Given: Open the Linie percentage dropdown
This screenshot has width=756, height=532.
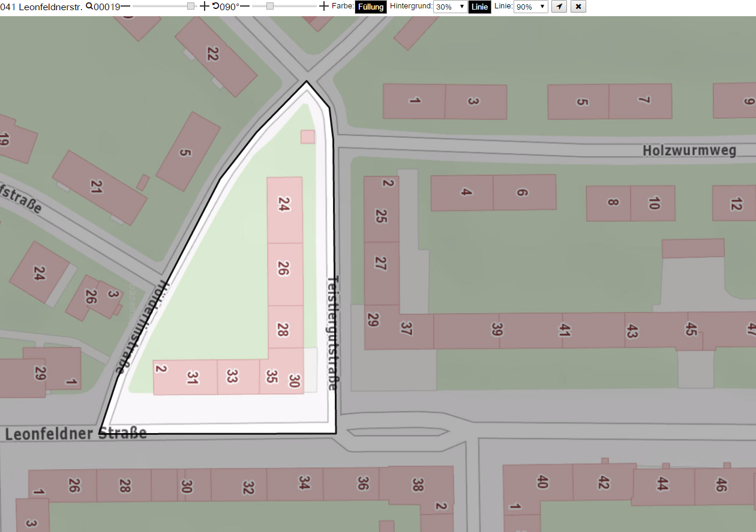Looking at the screenshot, I should (531, 7).
